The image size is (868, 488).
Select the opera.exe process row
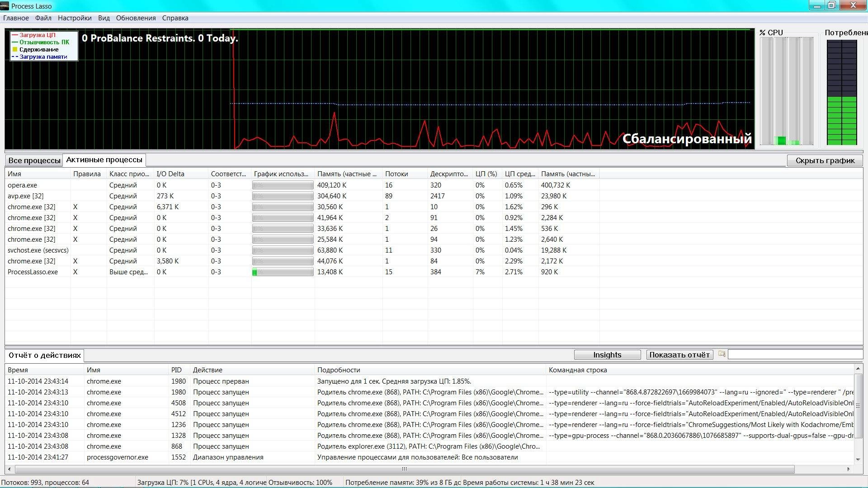(302, 185)
